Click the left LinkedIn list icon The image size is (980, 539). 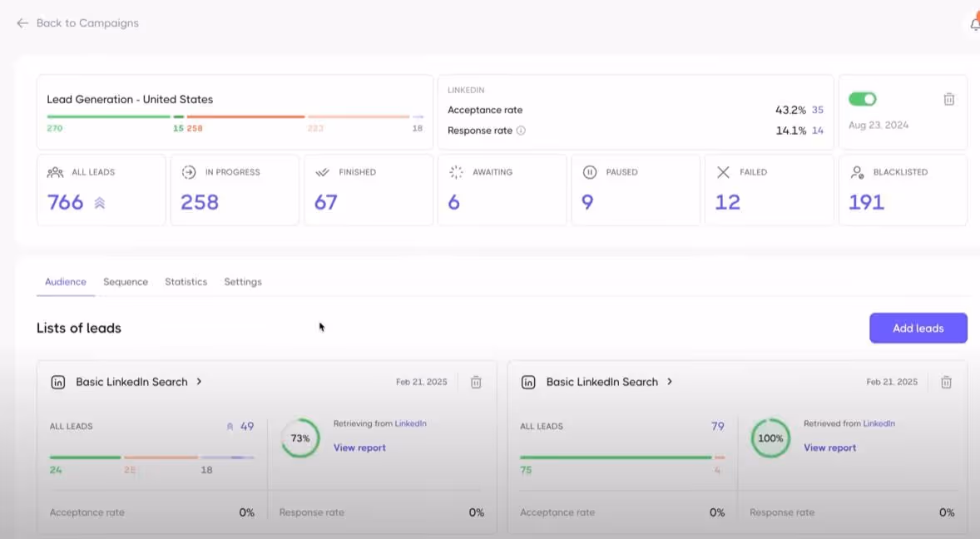[58, 382]
